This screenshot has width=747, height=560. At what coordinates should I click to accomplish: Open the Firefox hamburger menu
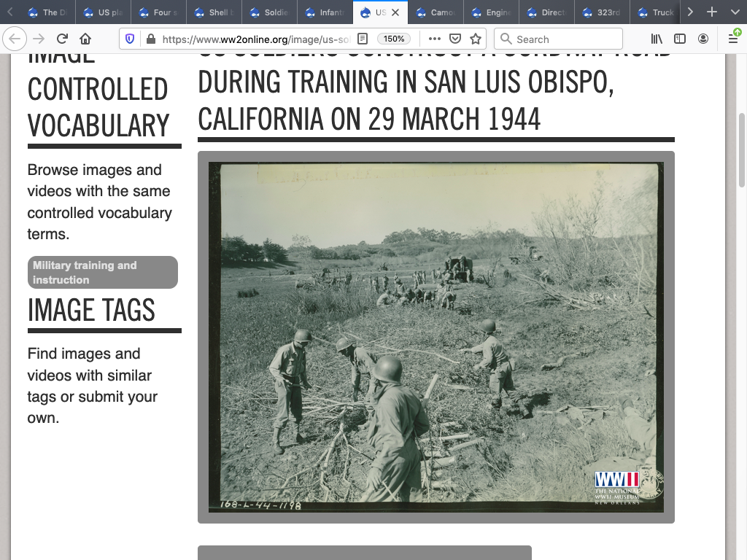point(733,39)
